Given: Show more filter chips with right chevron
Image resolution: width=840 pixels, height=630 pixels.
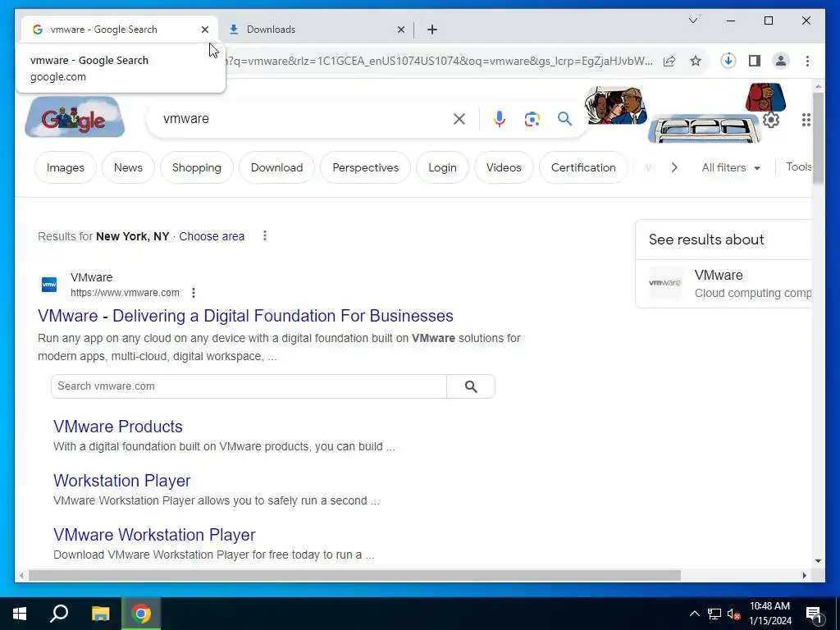Looking at the screenshot, I should click(x=674, y=167).
